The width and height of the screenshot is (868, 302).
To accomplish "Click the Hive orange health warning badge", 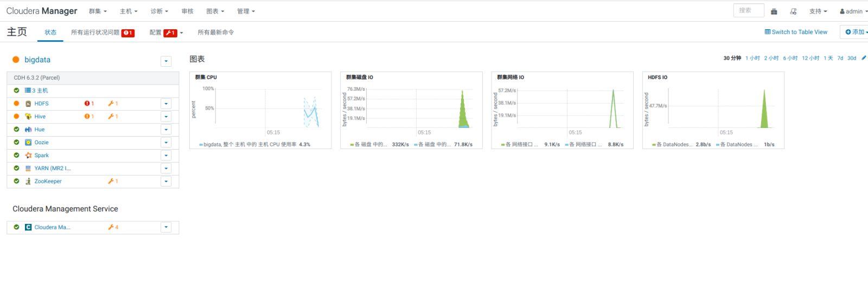I will [89, 117].
